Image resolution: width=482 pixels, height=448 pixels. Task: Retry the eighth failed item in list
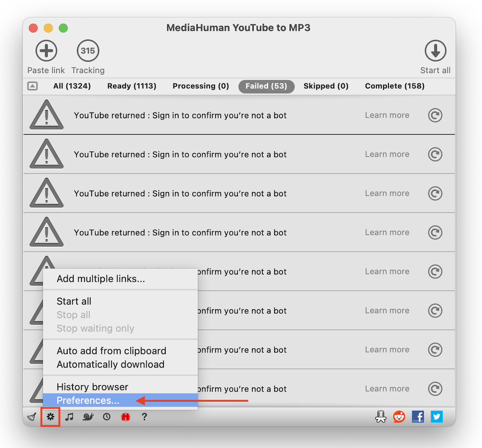[x=435, y=388]
